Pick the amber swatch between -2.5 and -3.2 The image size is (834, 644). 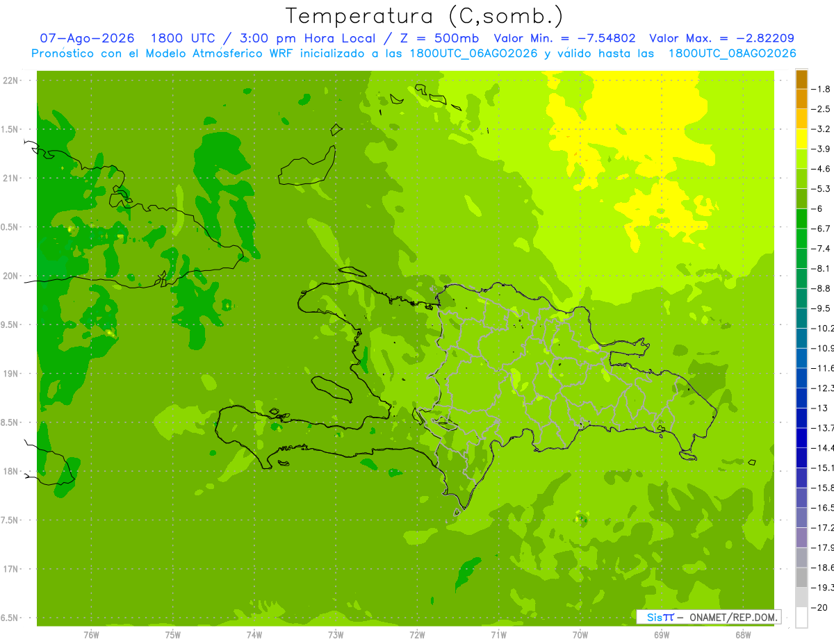click(x=802, y=119)
